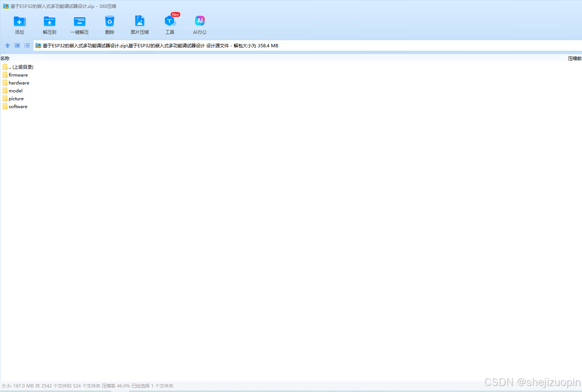Click the 360压缩 title bar app icon
The height and width of the screenshot is (392, 582).
(x=6, y=6)
